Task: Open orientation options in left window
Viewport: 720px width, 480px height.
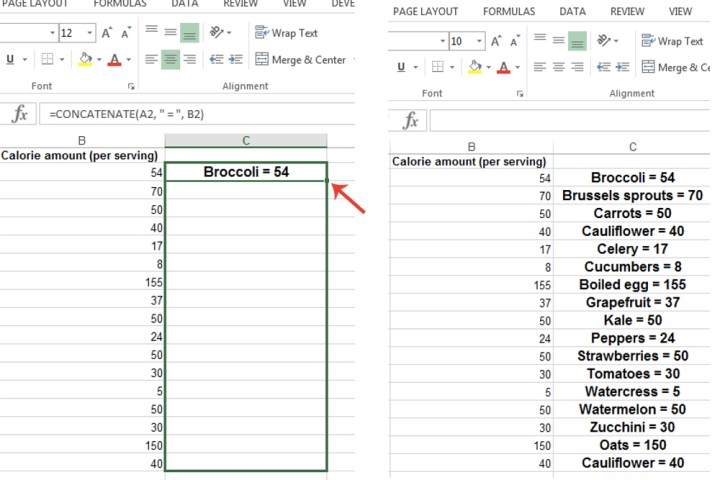Action: coord(220,32)
